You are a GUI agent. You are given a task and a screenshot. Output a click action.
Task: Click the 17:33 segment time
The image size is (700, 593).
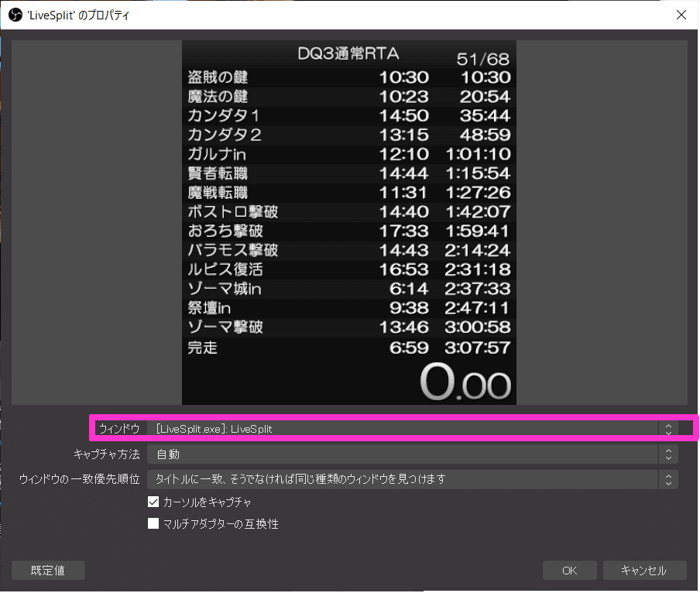(x=403, y=231)
